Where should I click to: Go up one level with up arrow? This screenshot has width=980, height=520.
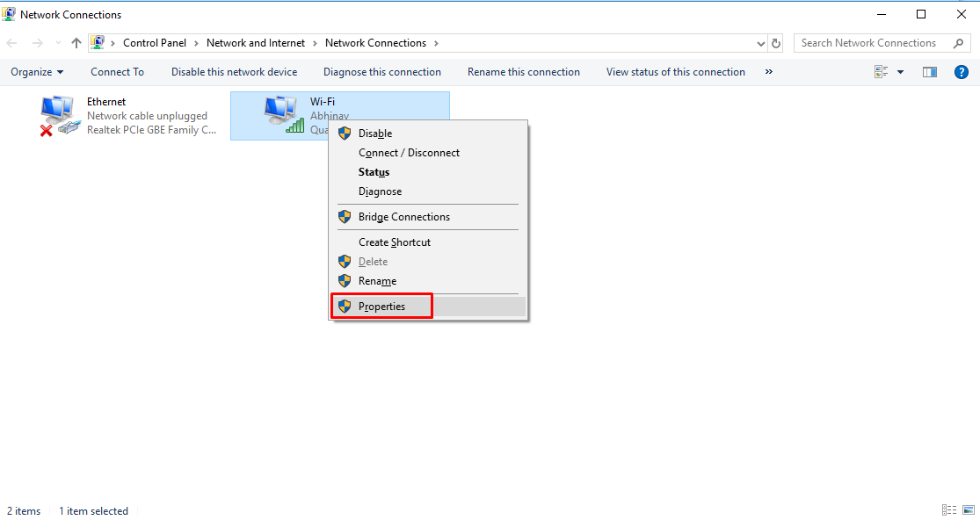(76, 43)
